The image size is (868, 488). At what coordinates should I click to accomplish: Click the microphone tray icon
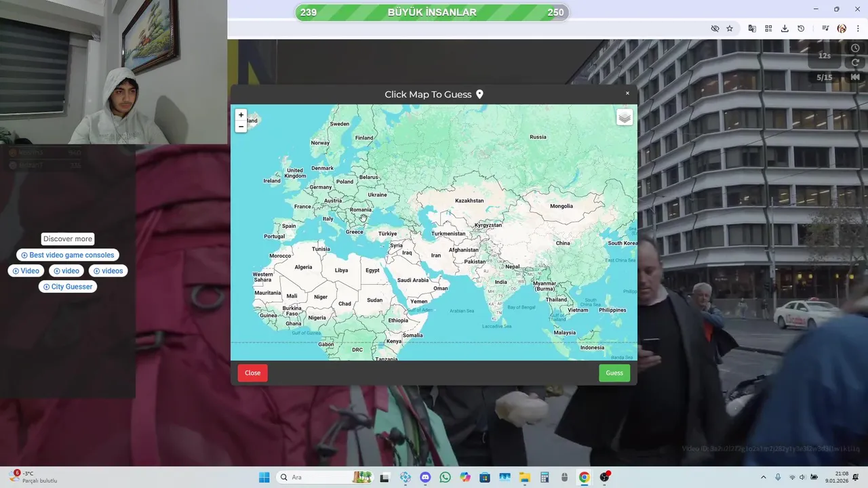click(x=778, y=477)
